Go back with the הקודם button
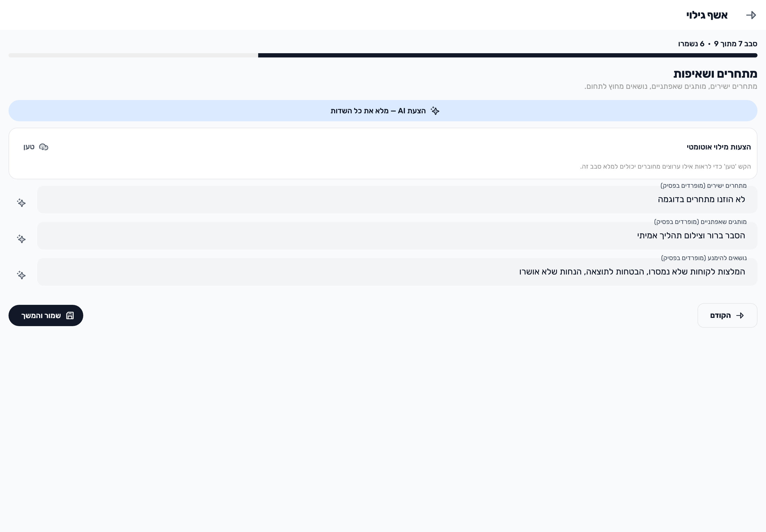The width and height of the screenshot is (766, 532). pos(727,316)
